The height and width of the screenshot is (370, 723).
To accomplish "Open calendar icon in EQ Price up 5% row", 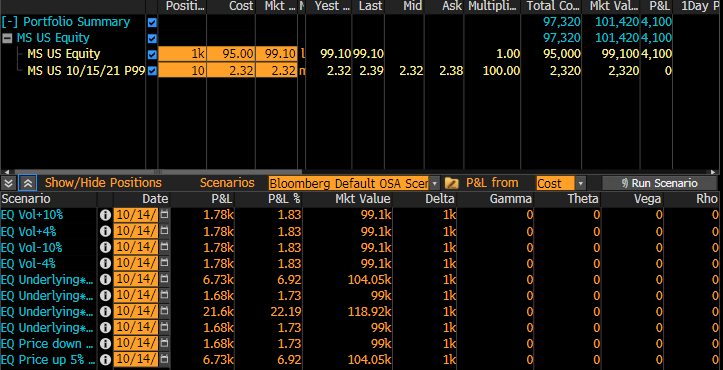I will pyautogui.click(x=164, y=360).
